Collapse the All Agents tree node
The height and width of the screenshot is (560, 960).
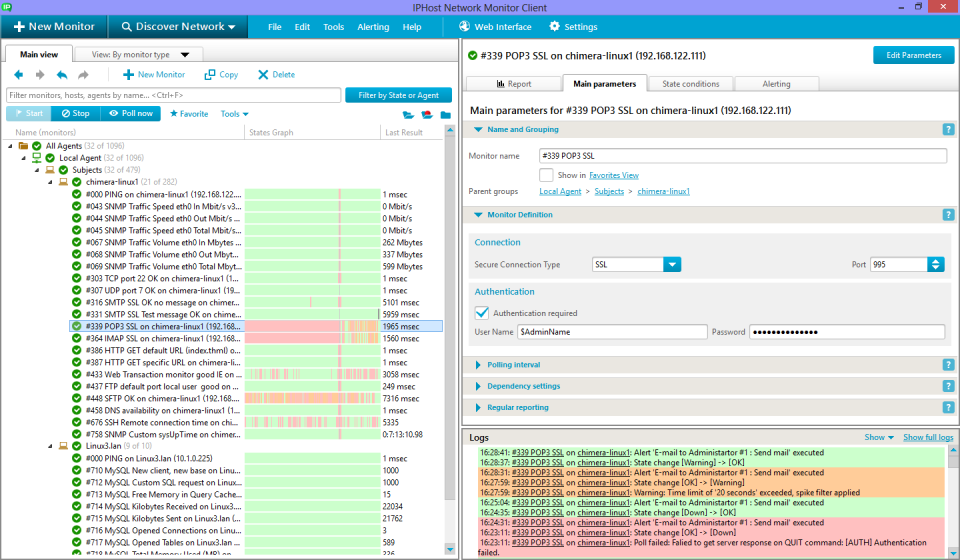pos(10,146)
